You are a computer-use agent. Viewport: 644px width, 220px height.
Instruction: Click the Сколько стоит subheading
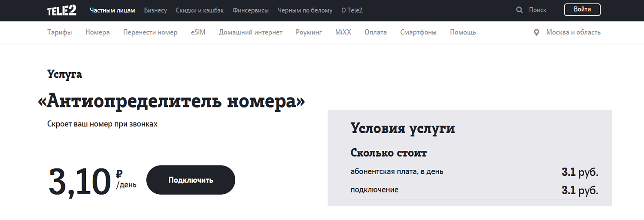coord(389,153)
